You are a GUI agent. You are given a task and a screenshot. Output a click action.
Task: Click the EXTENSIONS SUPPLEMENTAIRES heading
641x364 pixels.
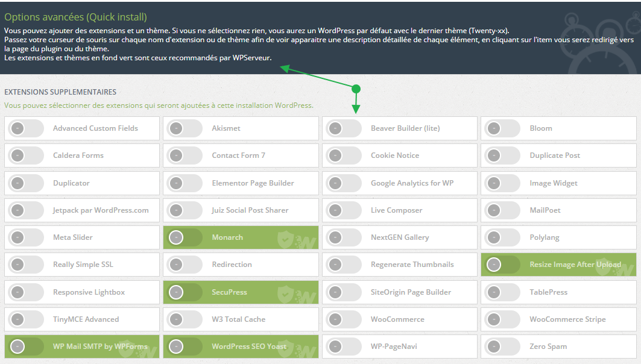coord(60,92)
